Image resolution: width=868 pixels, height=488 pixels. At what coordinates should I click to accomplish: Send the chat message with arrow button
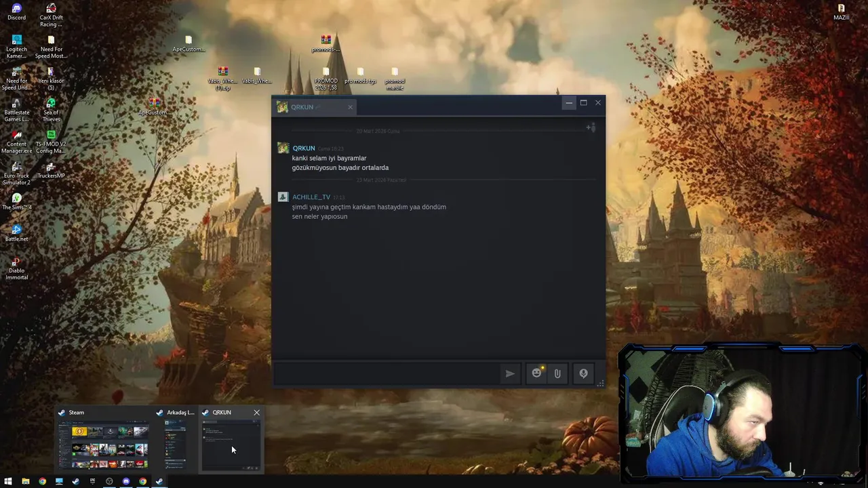(509, 373)
